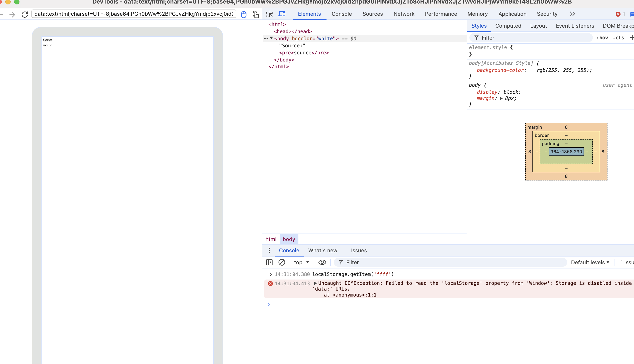634x364 pixels.
Task: Toggle the :hov element state button
Action: point(602,38)
